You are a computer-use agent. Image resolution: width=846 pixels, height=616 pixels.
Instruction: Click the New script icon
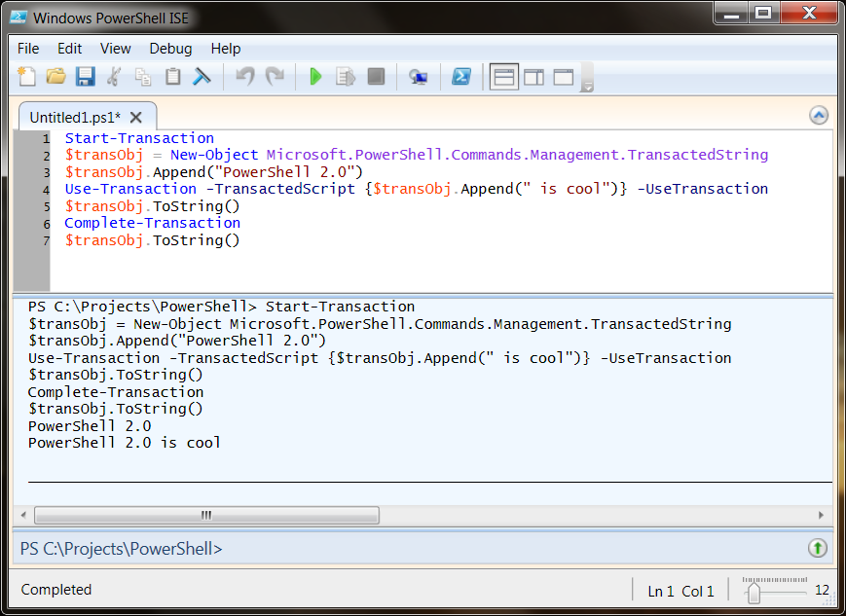27,77
